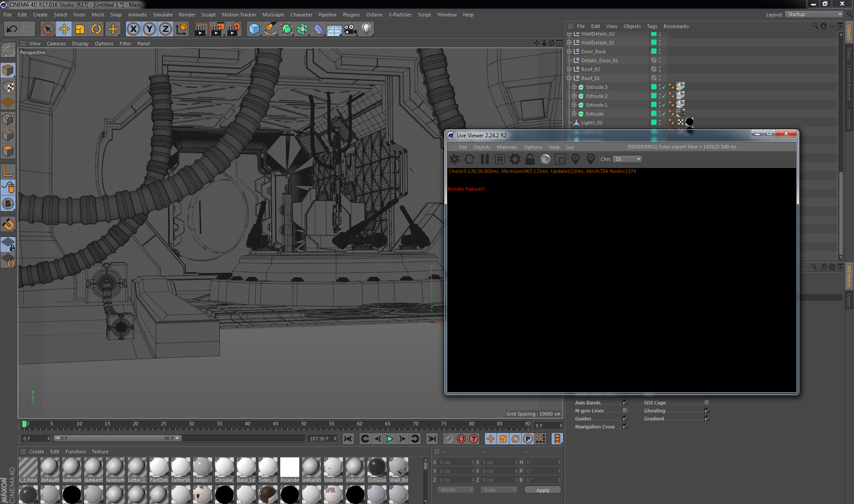Expand the Roof_02 object tree node

[569, 69]
